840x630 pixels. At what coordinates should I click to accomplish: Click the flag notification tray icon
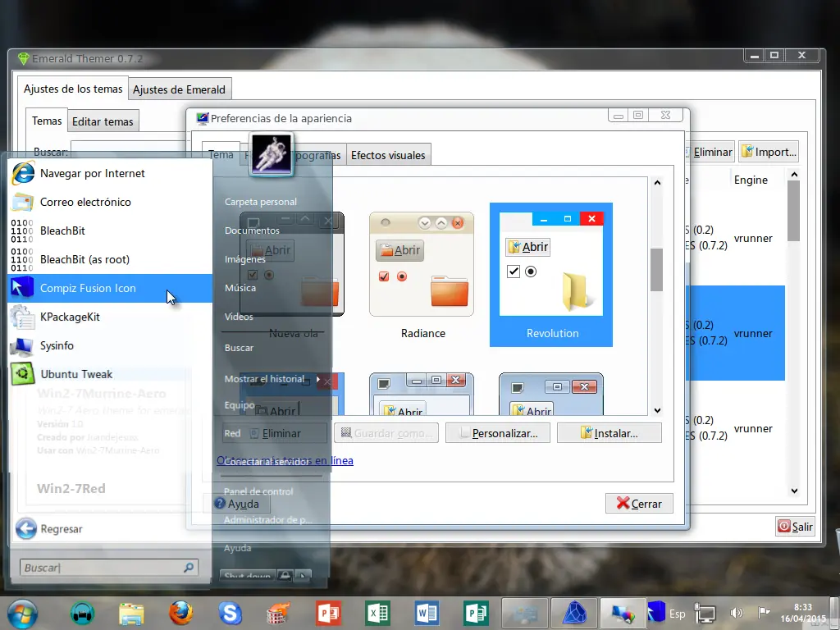(x=764, y=612)
